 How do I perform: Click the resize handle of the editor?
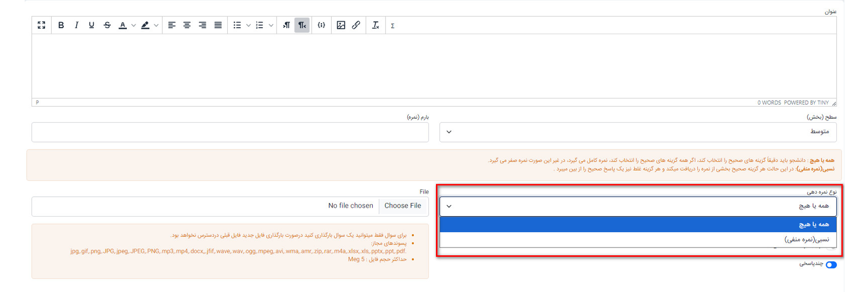tap(833, 103)
